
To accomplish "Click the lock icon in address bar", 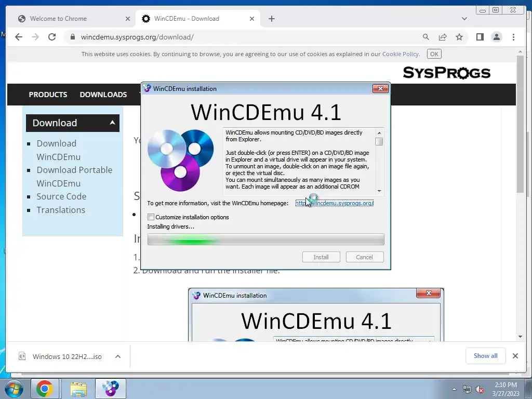I will pos(72,37).
